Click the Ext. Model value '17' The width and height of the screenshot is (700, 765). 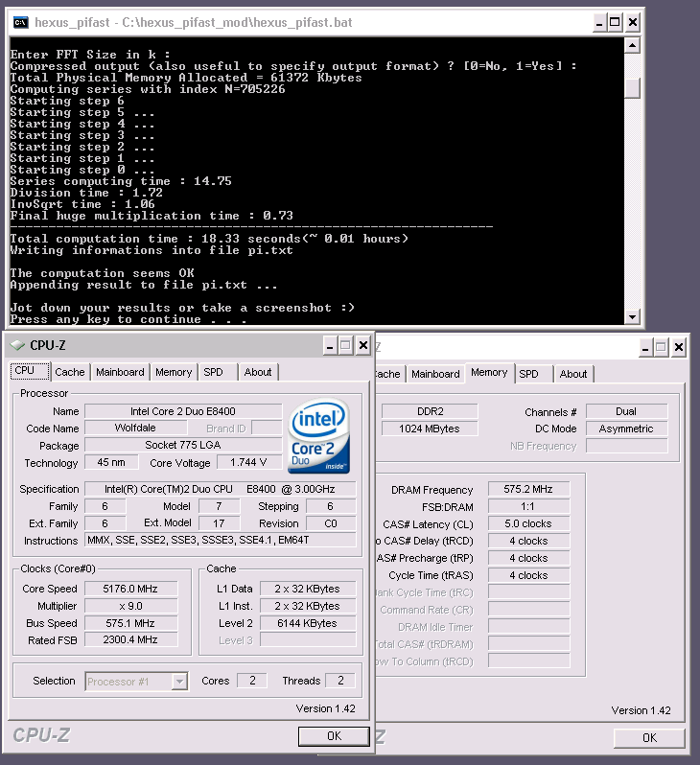(x=220, y=523)
